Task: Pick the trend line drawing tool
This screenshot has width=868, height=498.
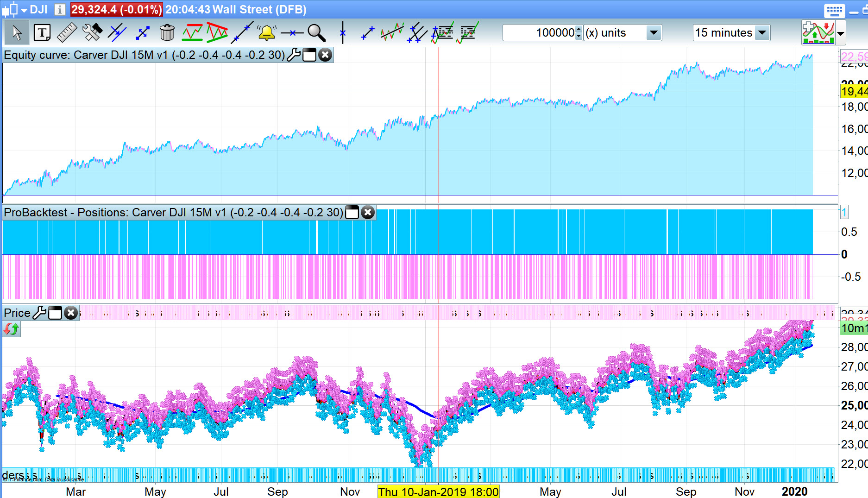Action: click(x=242, y=32)
